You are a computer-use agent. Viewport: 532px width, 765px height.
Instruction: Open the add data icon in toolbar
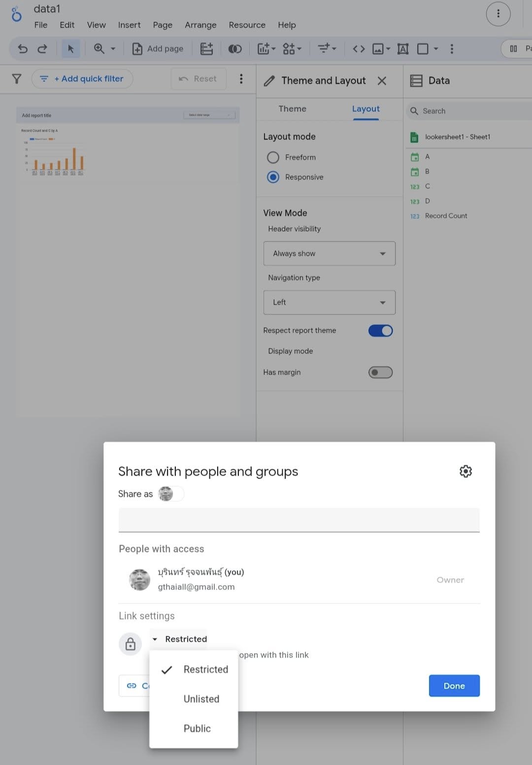point(206,49)
